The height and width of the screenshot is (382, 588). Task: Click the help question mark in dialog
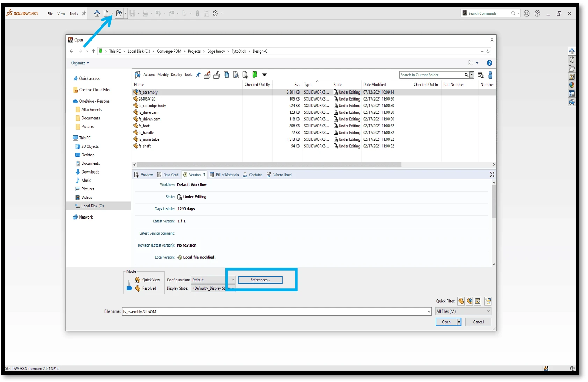[489, 63]
